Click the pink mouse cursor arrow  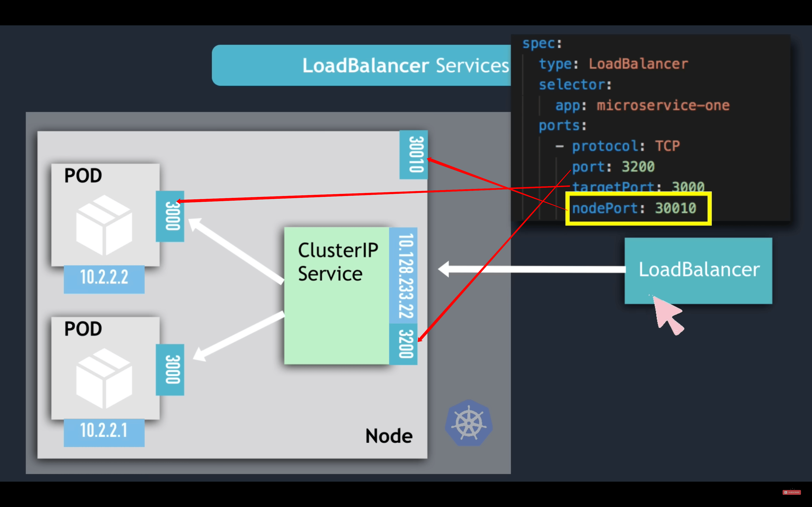[668, 315]
